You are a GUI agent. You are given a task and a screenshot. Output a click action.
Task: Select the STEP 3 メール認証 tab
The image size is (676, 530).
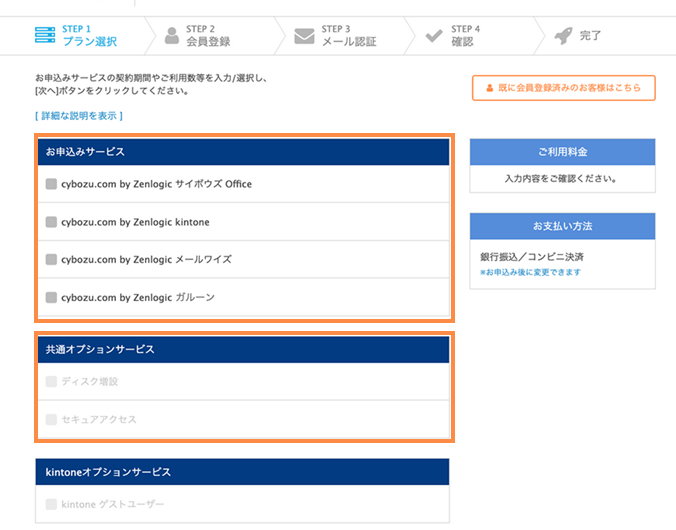pyautogui.click(x=343, y=36)
